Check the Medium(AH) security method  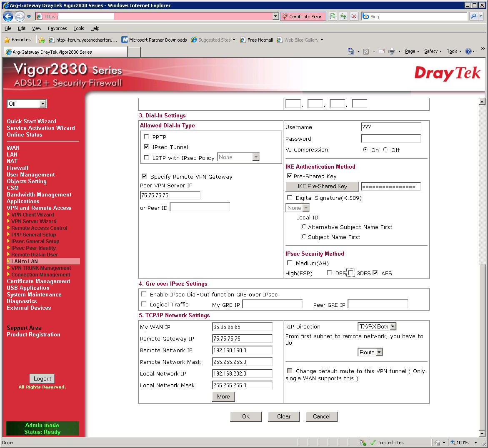coord(290,263)
